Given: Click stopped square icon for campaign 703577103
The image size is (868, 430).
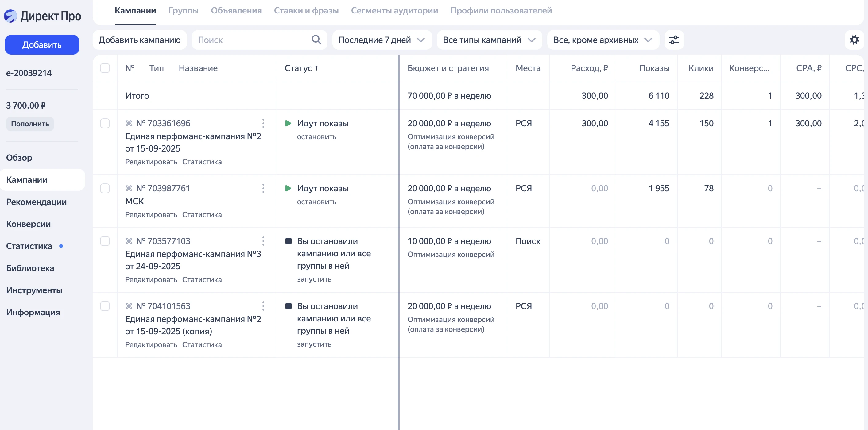Looking at the screenshot, I should 288,241.
